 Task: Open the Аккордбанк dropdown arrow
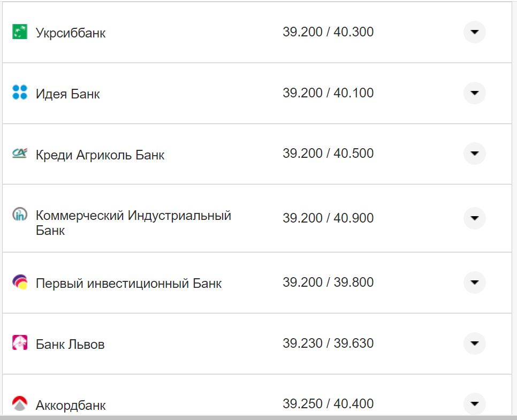tap(474, 404)
